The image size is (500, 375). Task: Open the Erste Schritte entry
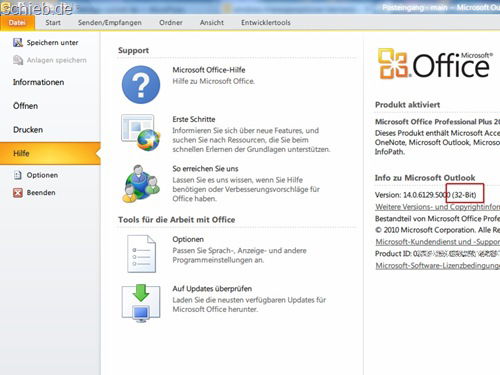point(194,119)
